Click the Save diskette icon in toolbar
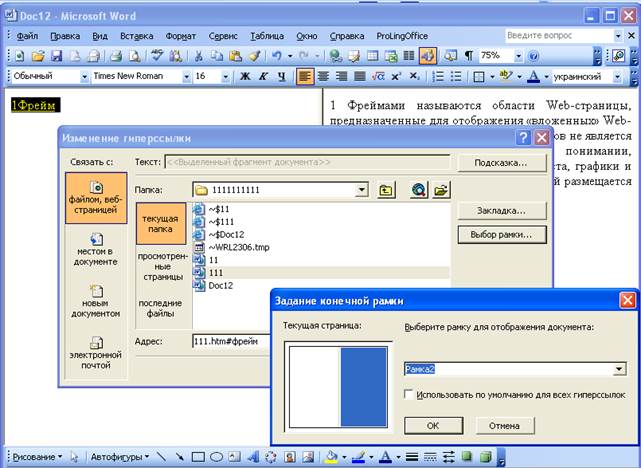The height and width of the screenshot is (468, 641). click(56, 56)
